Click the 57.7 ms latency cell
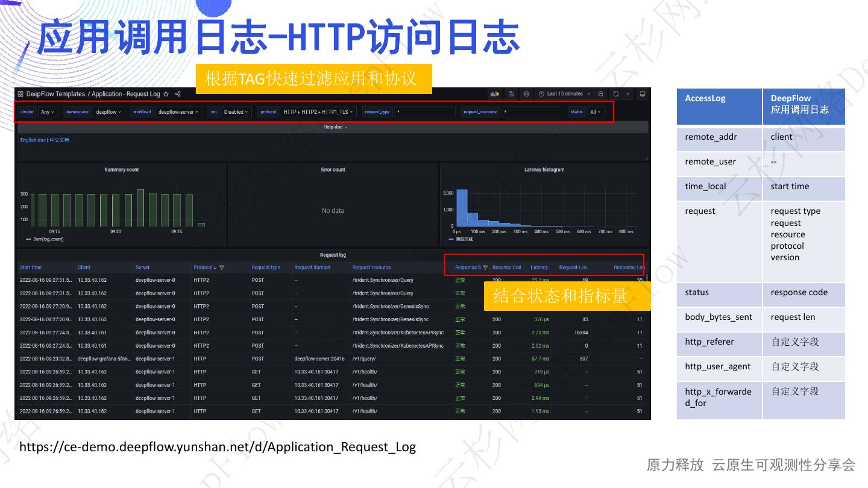 pos(541,359)
